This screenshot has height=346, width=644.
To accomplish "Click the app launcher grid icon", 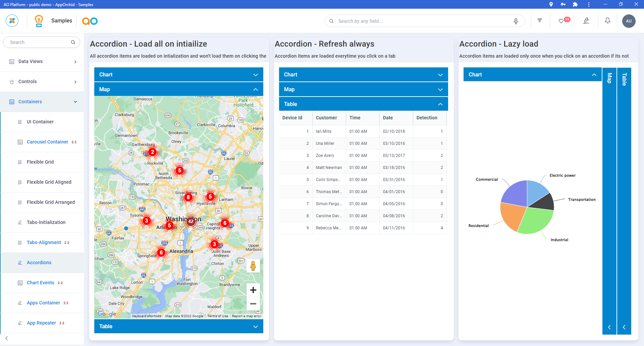I will pyautogui.click(x=12, y=21).
